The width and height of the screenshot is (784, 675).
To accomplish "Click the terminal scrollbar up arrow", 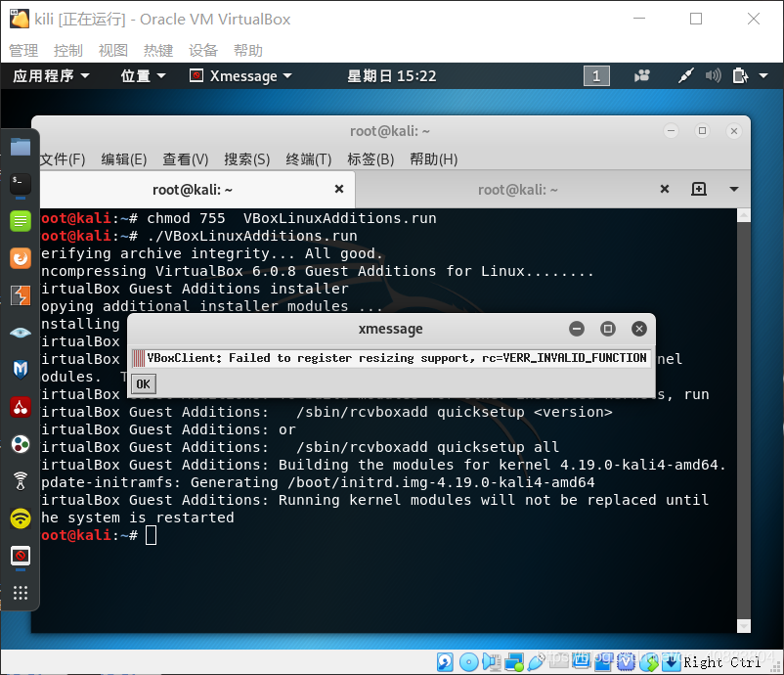I will pyautogui.click(x=744, y=215).
